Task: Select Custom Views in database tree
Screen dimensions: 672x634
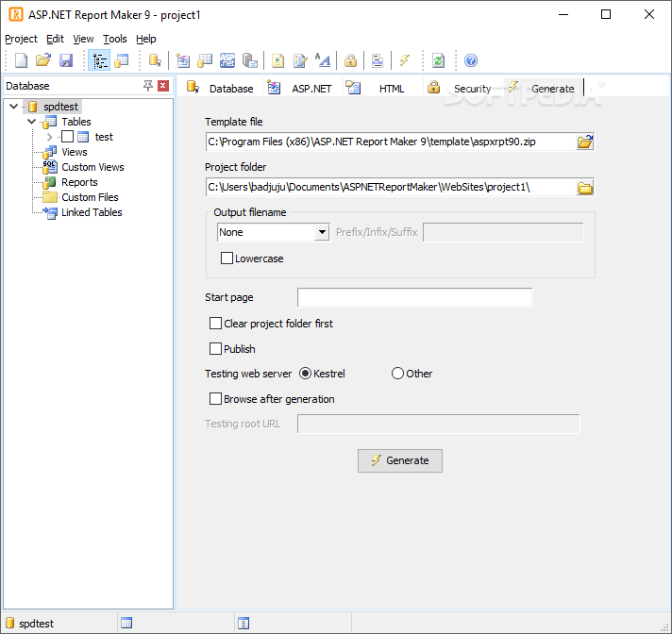Action: [92, 167]
